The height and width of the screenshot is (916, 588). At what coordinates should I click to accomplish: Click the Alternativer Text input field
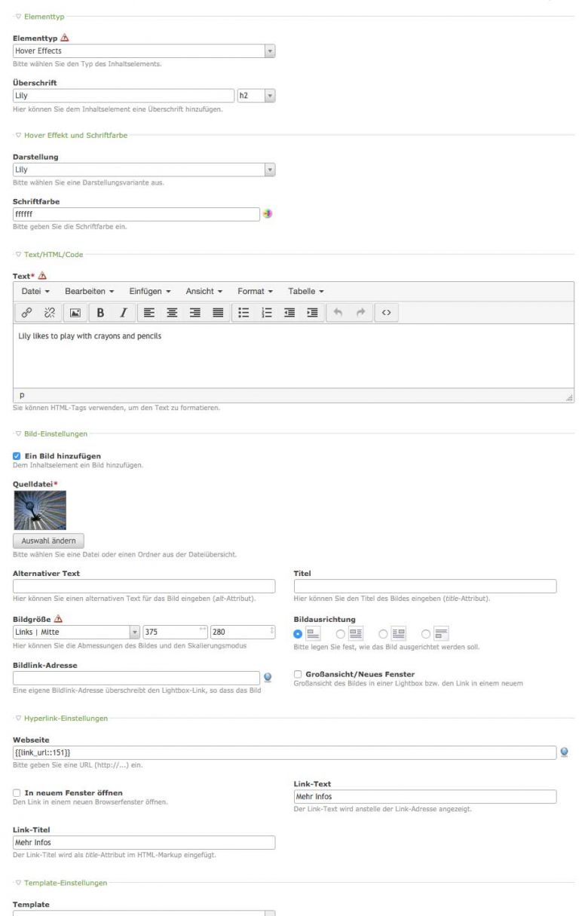143,587
